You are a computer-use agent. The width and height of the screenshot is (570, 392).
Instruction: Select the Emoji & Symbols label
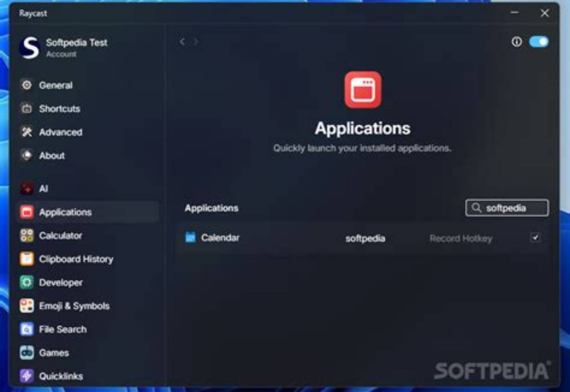coord(74,306)
